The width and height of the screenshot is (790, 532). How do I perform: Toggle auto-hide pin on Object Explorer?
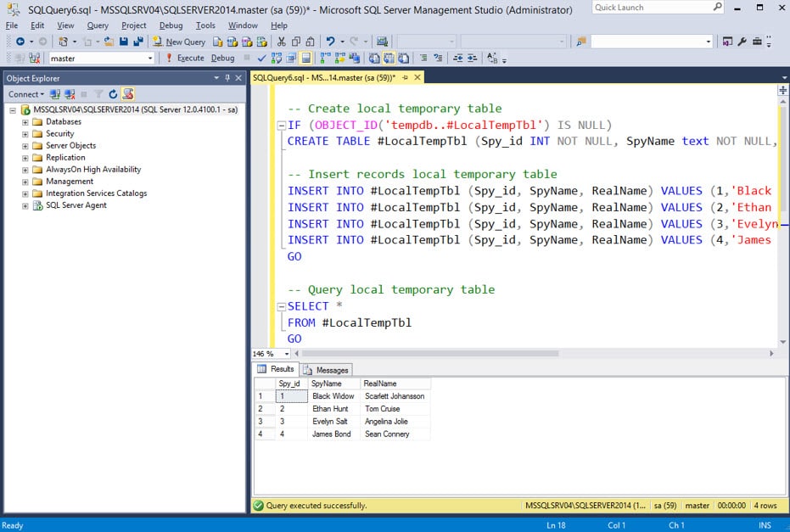coord(227,78)
